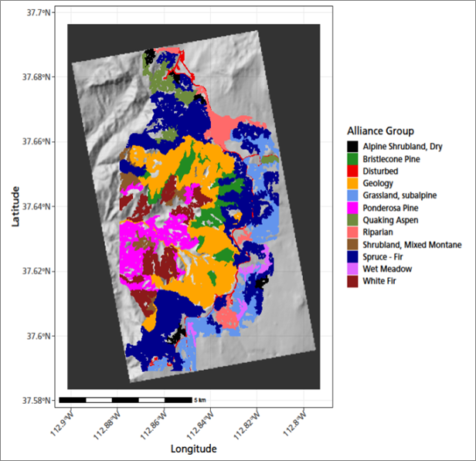
Task: Click the 'Disturbed' legend label
Action: click(380, 171)
